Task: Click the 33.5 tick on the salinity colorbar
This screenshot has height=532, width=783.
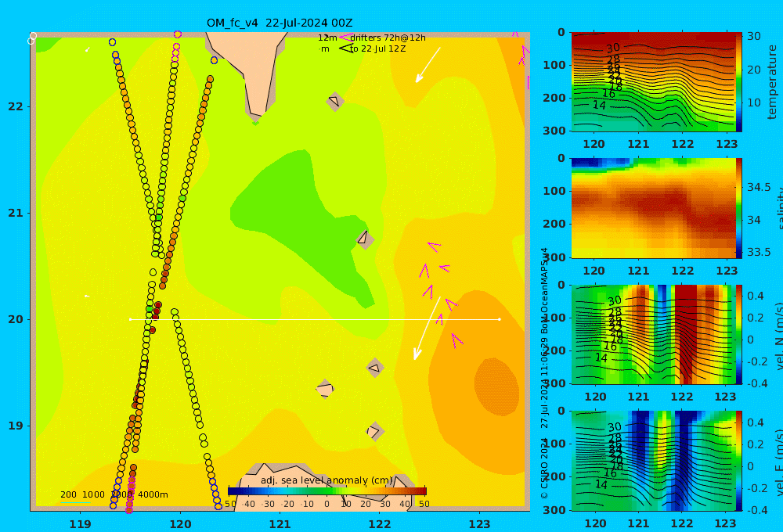Action: pos(759,252)
